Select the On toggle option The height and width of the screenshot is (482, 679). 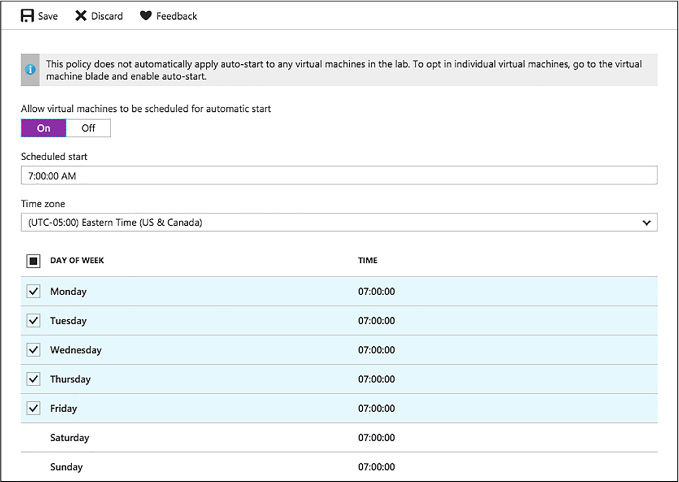click(x=43, y=128)
